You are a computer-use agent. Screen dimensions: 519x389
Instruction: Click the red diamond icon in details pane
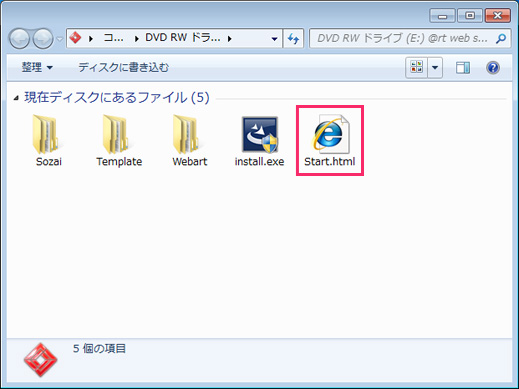[40, 360]
